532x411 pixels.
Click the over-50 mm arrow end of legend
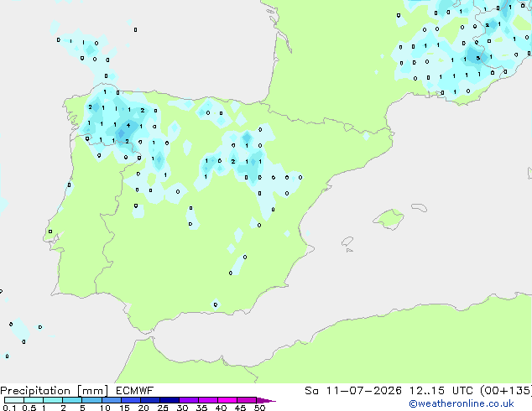coord(266,400)
